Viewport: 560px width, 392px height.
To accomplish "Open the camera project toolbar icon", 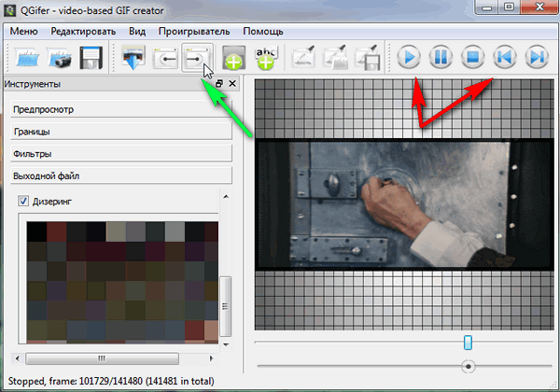I will click(x=60, y=57).
